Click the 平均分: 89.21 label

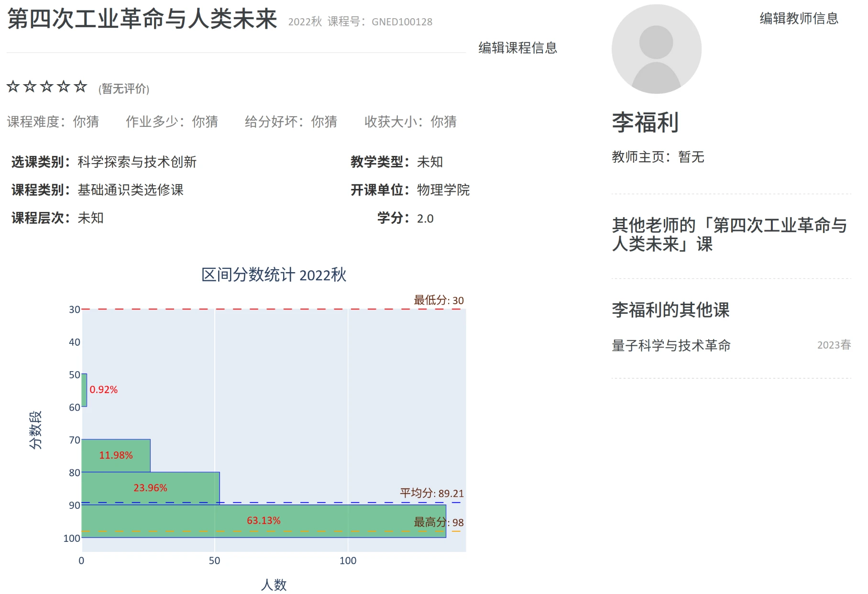[431, 493]
